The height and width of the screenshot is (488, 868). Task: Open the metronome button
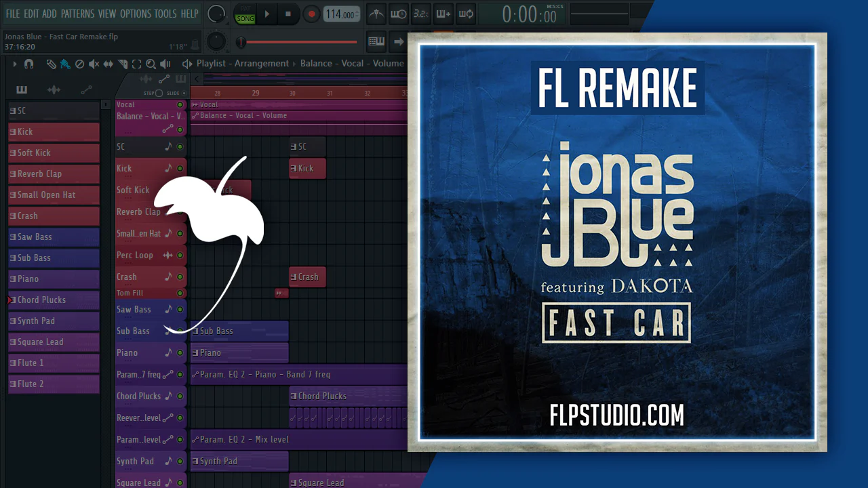[x=378, y=14]
